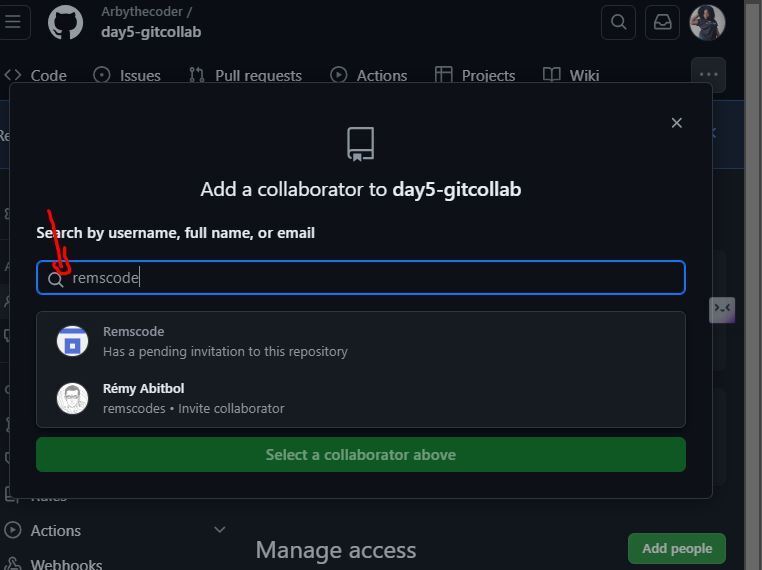Viewport: 762px width, 570px height.
Task: Click the Arbythecoder owner link
Action: point(146,12)
